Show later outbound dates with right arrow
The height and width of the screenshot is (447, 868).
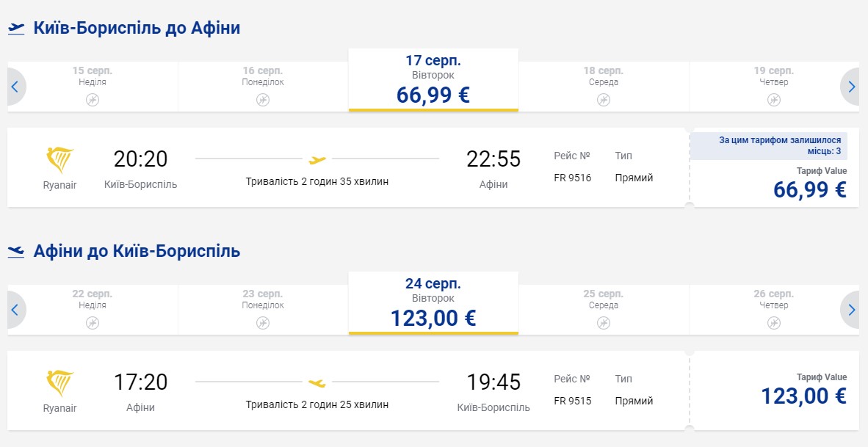click(x=852, y=87)
